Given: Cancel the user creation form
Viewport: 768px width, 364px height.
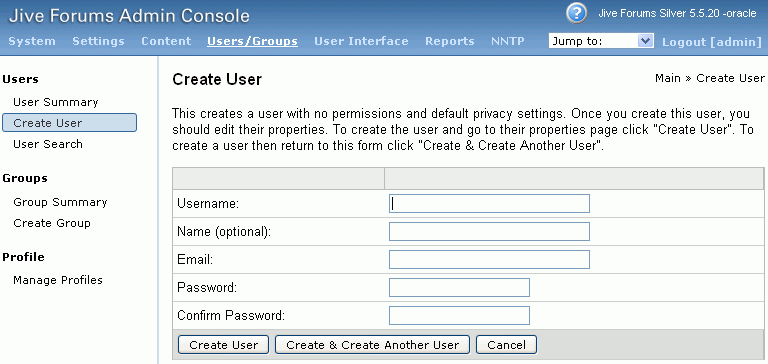Looking at the screenshot, I should pyautogui.click(x=506, y=344).
